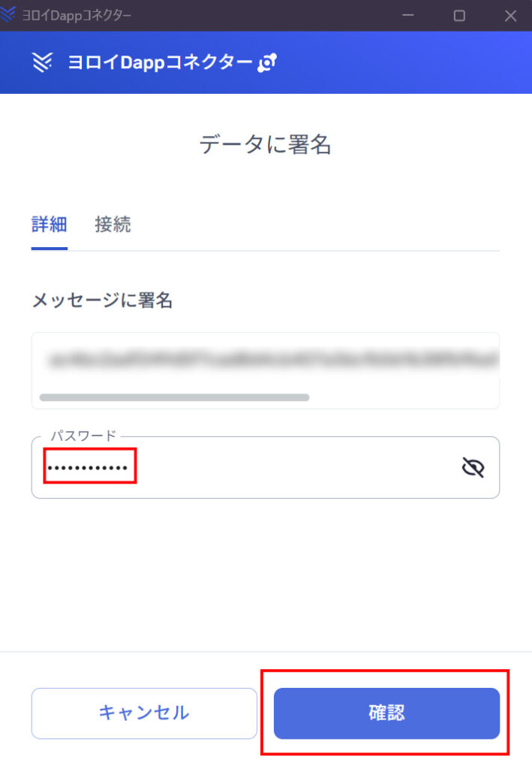Click the メッセージに署名 label
This screenshot has height=769, width=532.
point(102,300)
